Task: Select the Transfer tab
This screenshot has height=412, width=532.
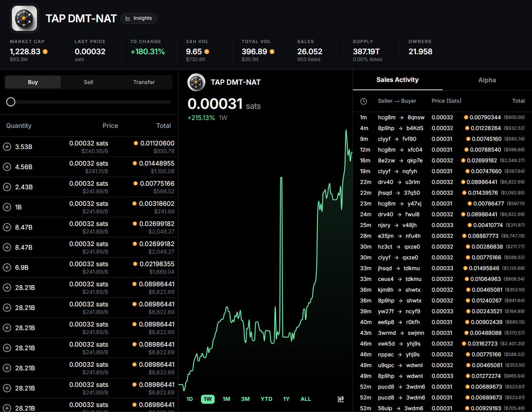Action: pyautogui.click(x=144, y=82)
